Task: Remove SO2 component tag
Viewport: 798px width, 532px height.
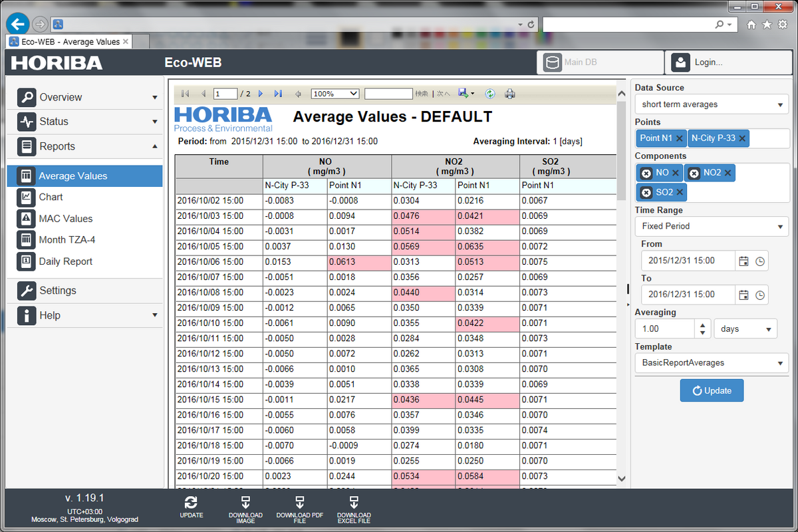Action: (x=679, y=192)
